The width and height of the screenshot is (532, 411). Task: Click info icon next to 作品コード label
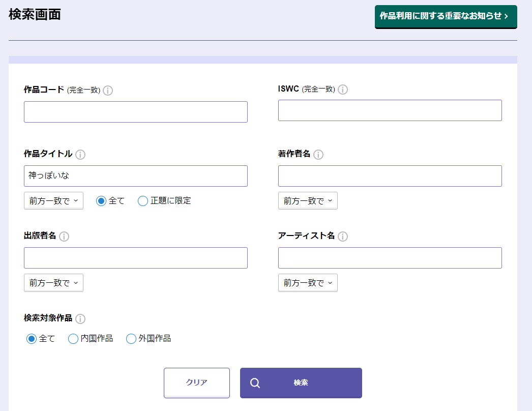pyautogui.click(x=108, y=91)
